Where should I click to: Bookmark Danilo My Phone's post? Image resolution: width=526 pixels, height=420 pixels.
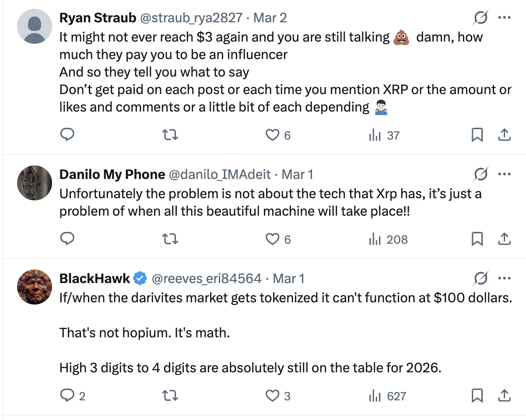click(x=477, y=239)
